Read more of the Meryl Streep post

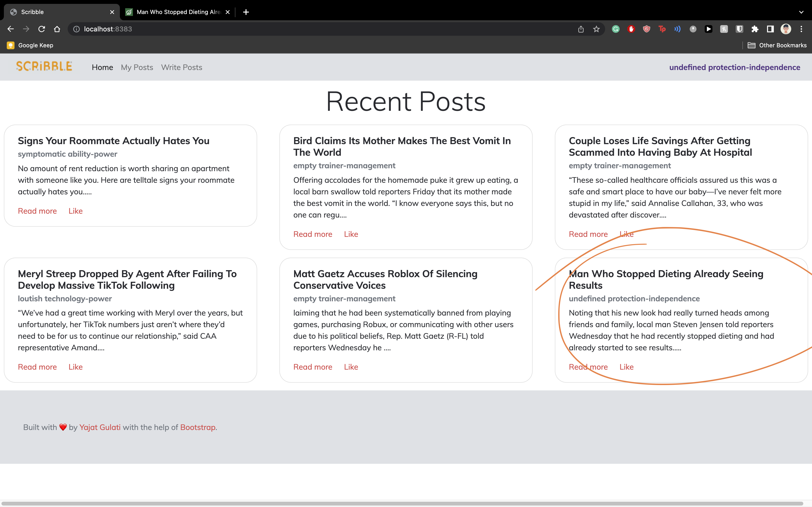coord(37,367)
